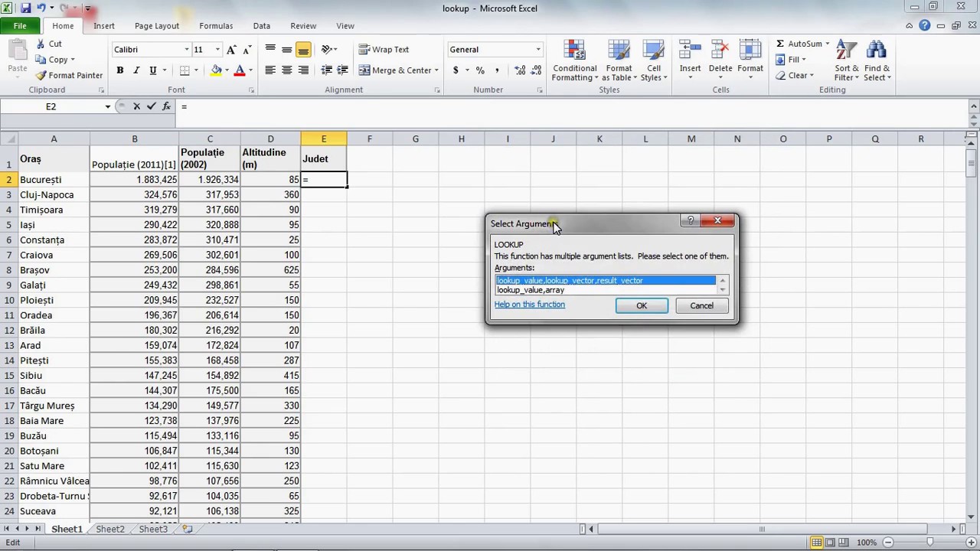Confirm formula entry with checkmark button

(x=152, y=106)
